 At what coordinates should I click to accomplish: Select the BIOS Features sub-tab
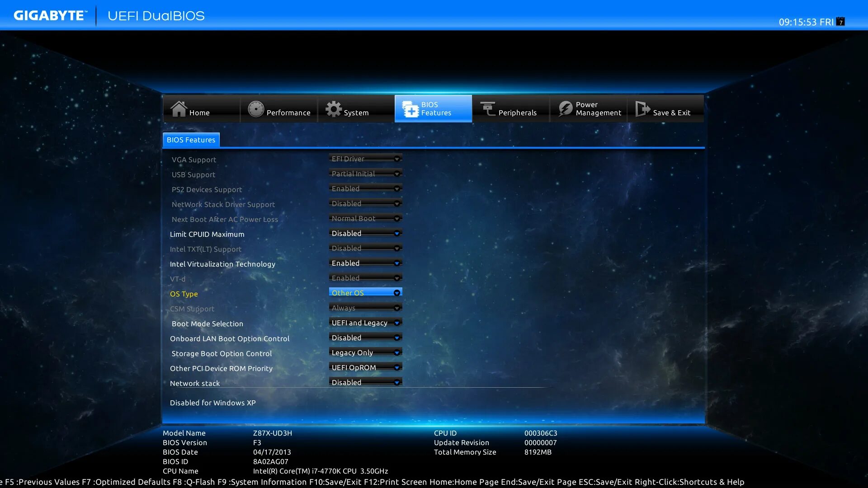point(191,140)
